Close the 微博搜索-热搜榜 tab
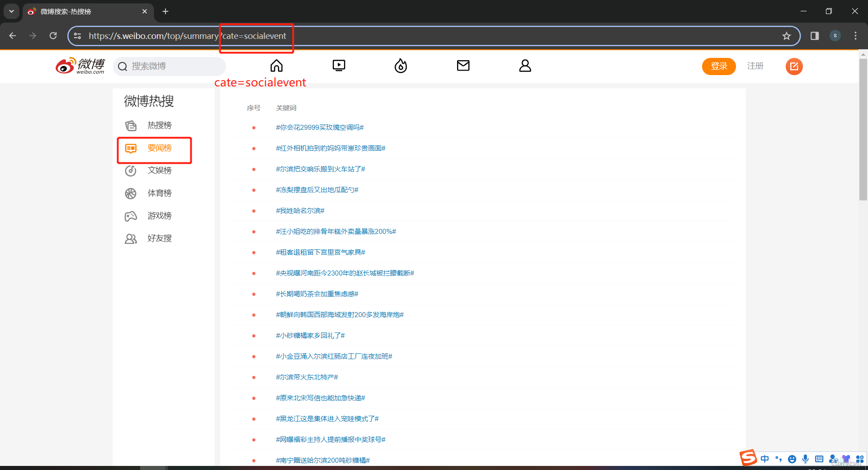The height and width of the screenshot is (470, 868). (x=145, y=11)
